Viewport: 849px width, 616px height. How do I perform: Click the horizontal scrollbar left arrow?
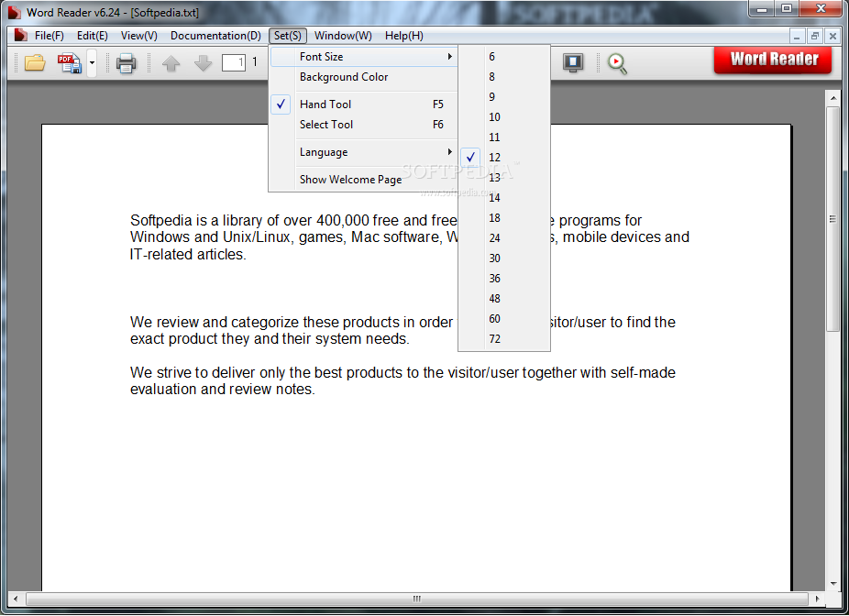(16, 599)
